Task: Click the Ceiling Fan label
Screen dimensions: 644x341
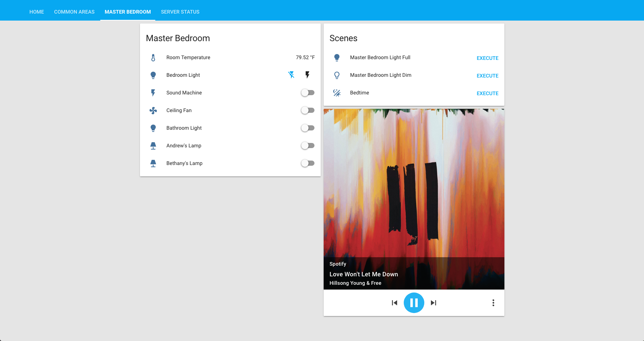Action: [x=179, y=110]
